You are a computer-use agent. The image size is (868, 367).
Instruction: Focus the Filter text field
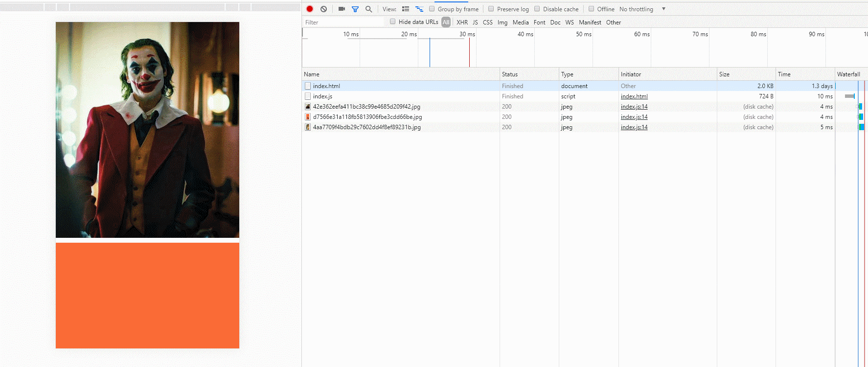[x=343, y=22]
